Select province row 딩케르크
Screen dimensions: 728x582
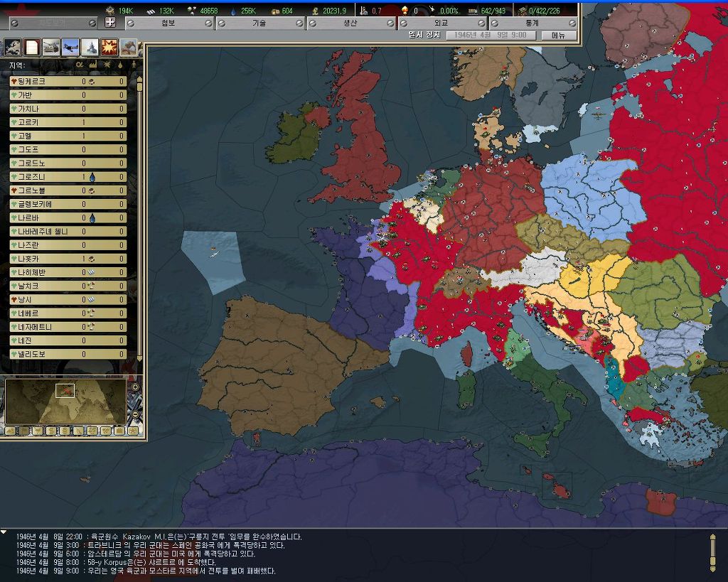click(x=68, y=81)
